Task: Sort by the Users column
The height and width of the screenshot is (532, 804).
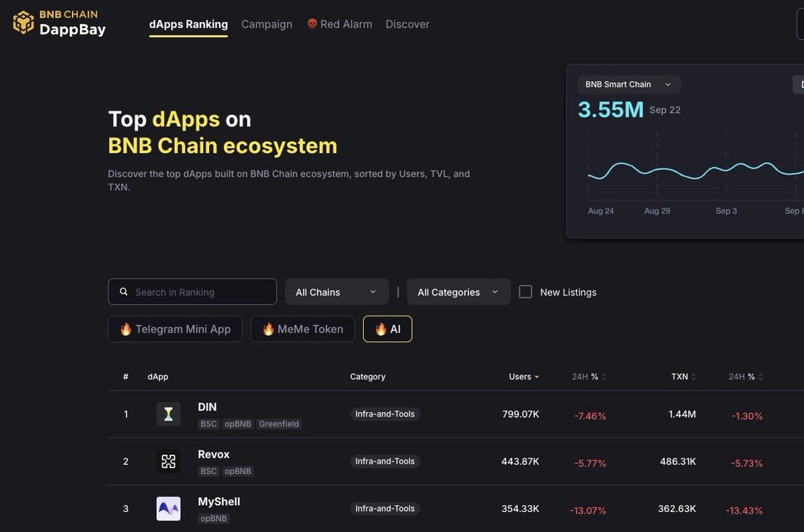Action: pyautogui.click(x=524, y=377)
